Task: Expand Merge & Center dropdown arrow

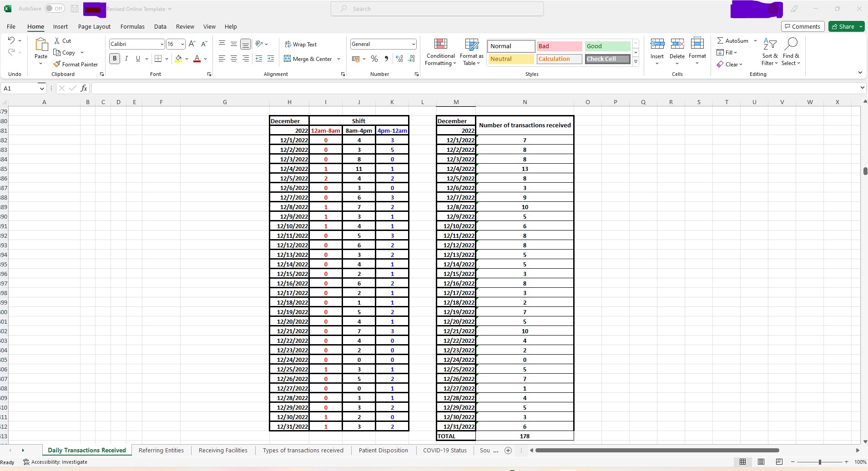Action: coord(339,59)
